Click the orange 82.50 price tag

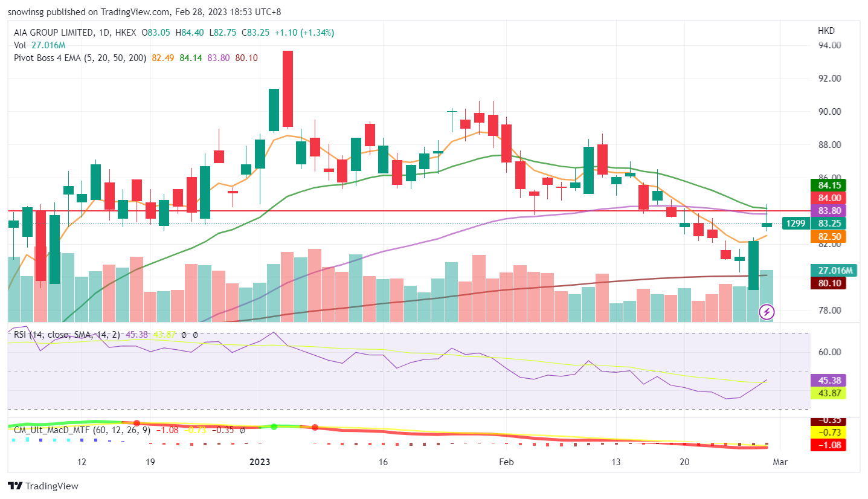[x=829, y=237]
